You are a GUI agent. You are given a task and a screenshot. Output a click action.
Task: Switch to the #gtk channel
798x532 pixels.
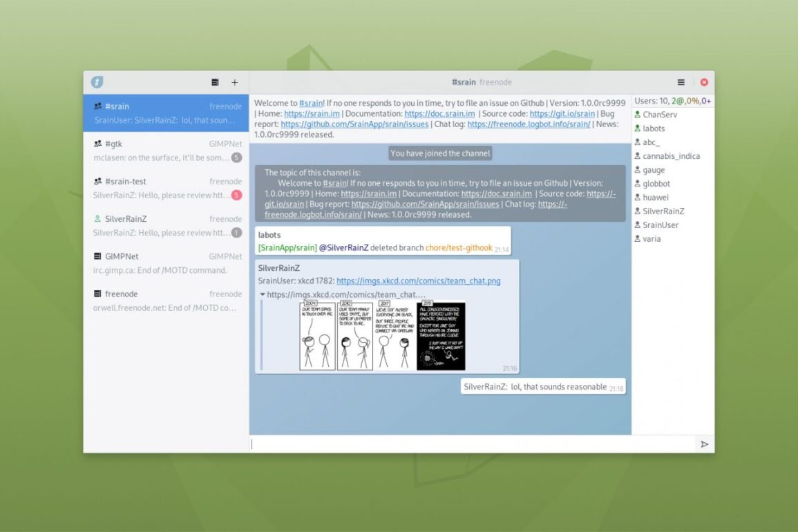click(x=166, y=151)
